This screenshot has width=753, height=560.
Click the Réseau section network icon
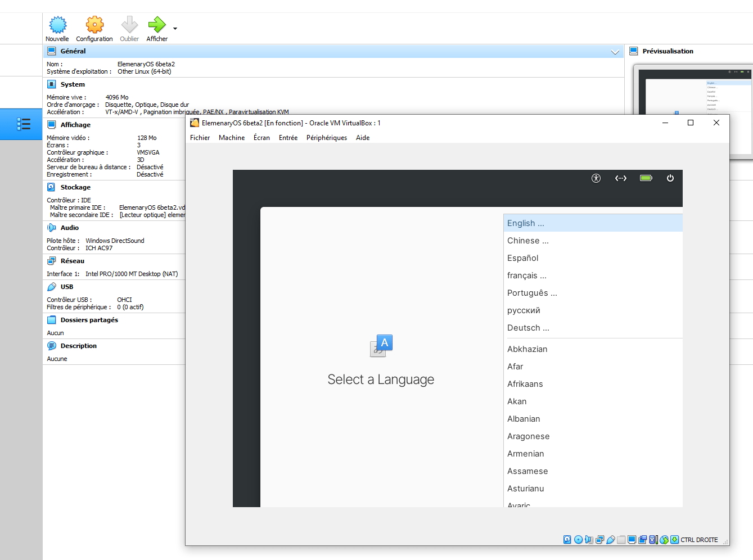tap(51, 261)
